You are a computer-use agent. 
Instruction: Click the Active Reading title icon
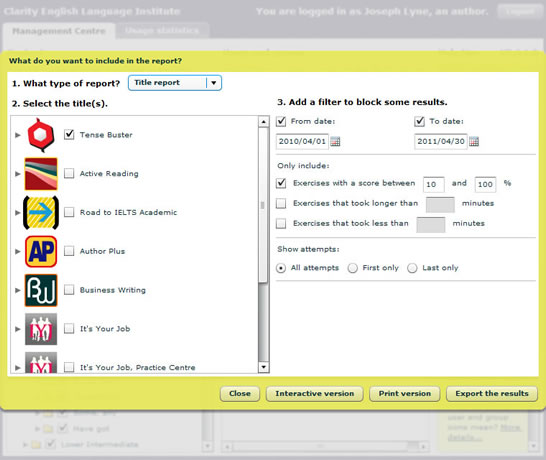pyautogui.click(x=41, y=174)
